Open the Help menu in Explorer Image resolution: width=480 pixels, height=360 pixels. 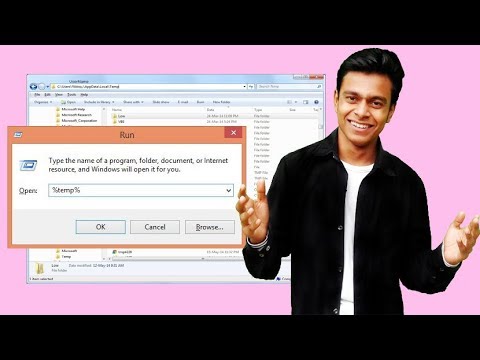84,95
